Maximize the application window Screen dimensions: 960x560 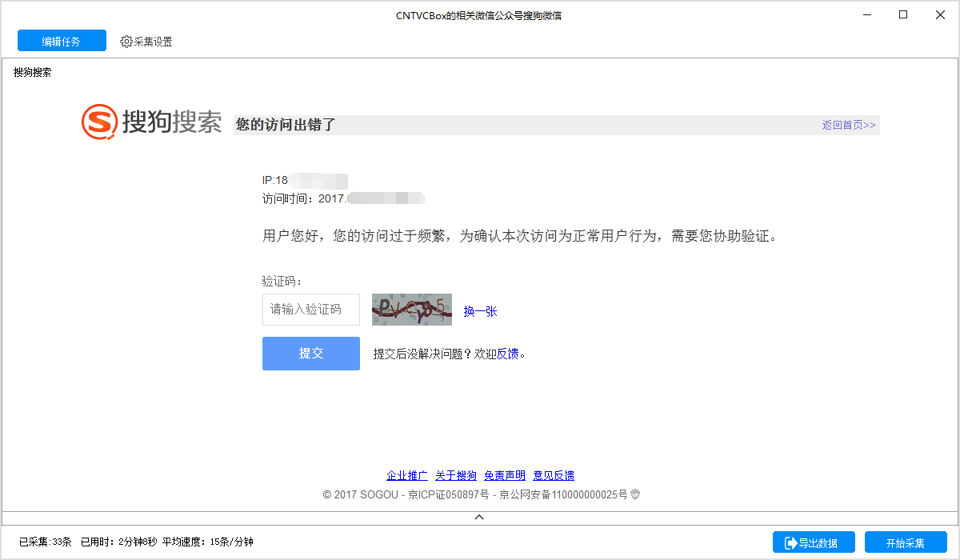tap(903, 14)
